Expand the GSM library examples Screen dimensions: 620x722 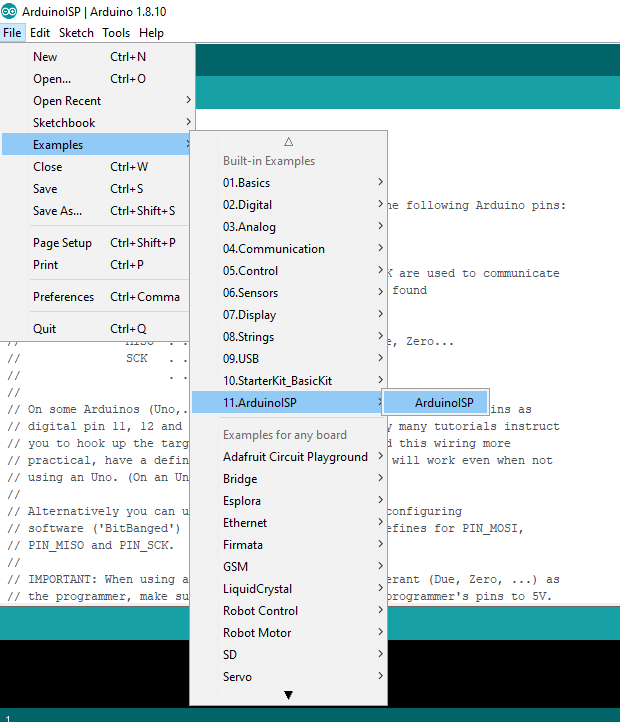288,567
